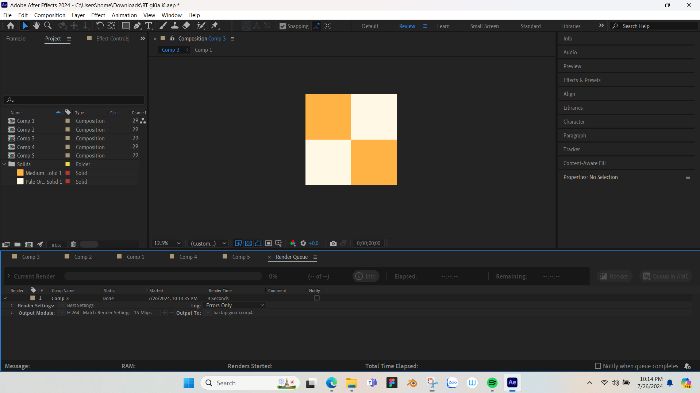The width and height of the screenshot is (700, 393).
Task: Open the magnification 12.5% dropdown
Action: point(167,243)
